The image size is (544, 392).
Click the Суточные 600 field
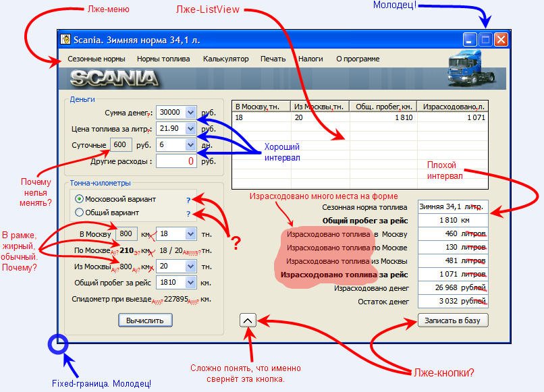pyautogui.click(x=121, y=144)
